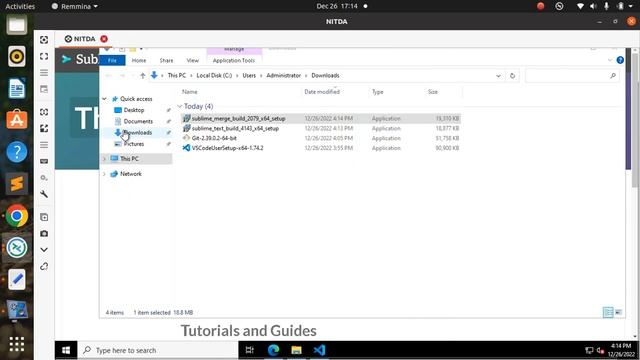
Task: Switch to large icons view layout
Action: click(x=618, y=313)
